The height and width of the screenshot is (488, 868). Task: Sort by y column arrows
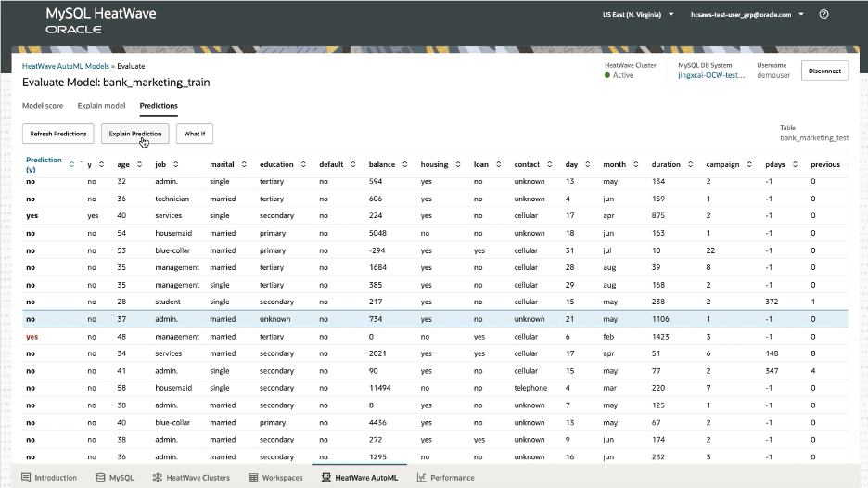101,164
